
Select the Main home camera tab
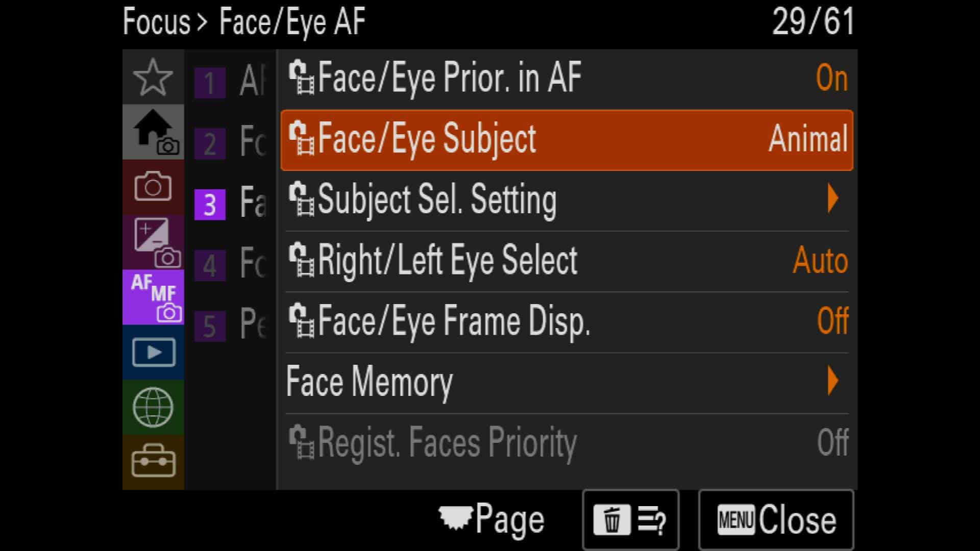pos(153,132)
